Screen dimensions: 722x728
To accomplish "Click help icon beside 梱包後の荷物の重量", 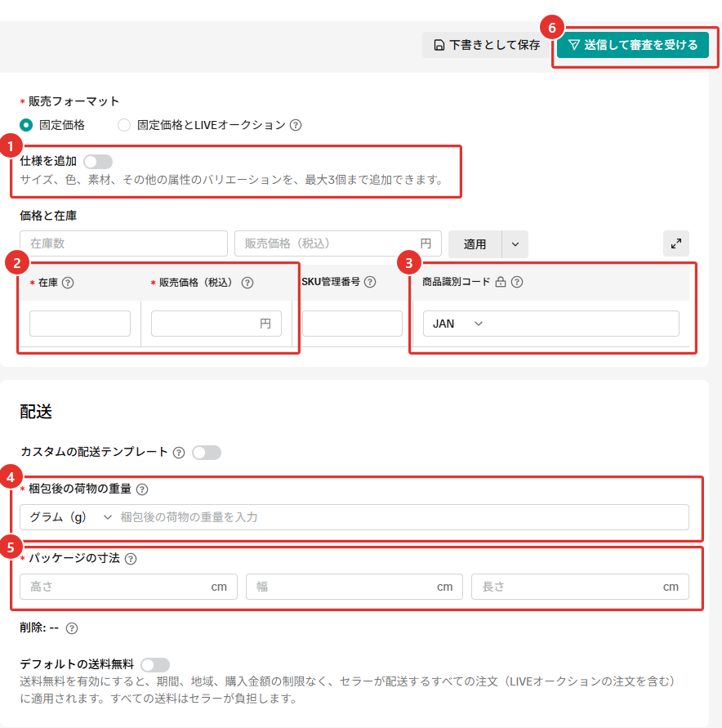I will pyautogui.click(x=142, y=489).
